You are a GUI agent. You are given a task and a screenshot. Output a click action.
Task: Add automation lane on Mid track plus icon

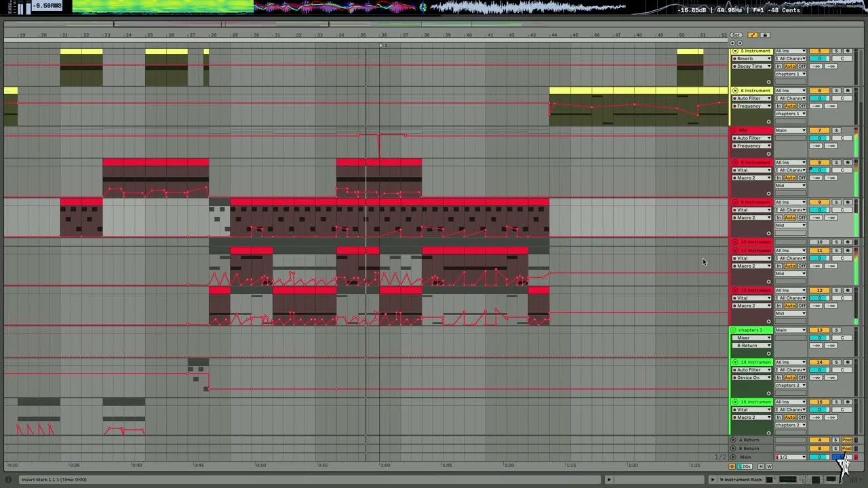pyautogui.click(x=768, y=154)
